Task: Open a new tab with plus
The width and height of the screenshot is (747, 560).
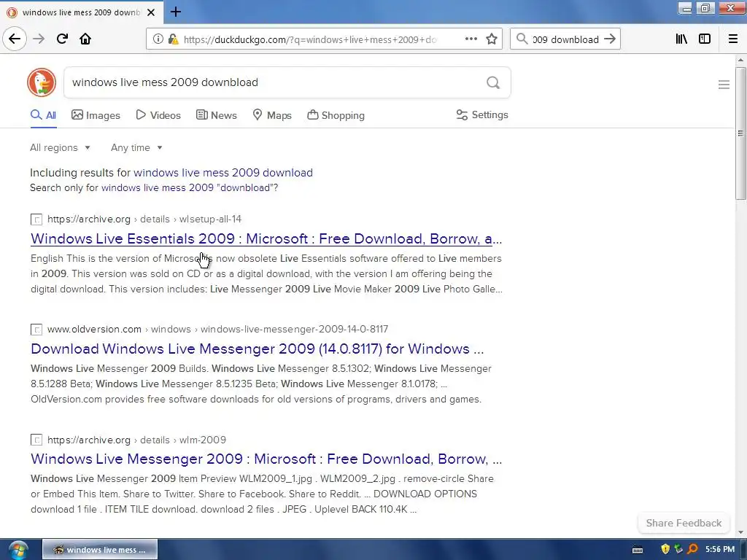Action: (176, 12)
